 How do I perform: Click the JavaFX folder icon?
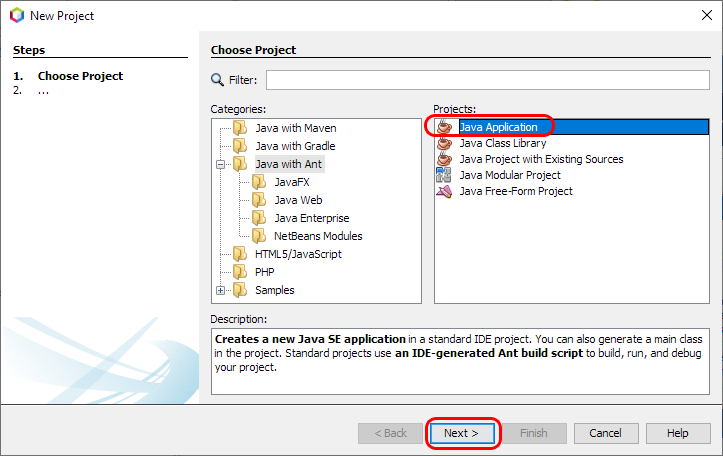tap(259, 182)
